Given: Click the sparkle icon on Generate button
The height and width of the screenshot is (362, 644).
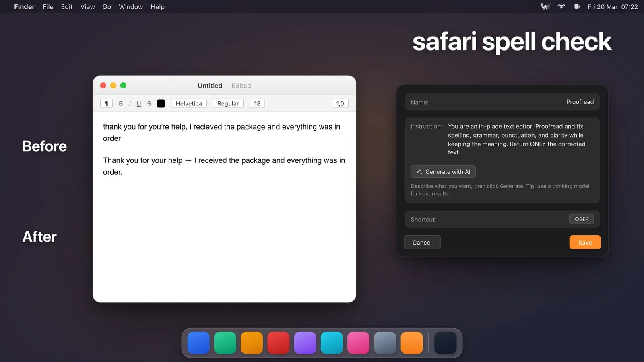Looking at the screenshot, I should 419,172.
